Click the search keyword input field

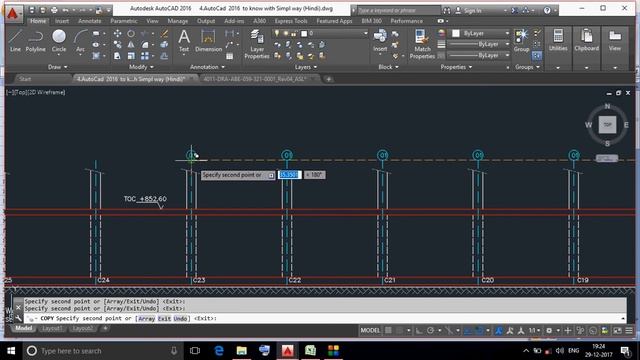click(x=398, y=11)
